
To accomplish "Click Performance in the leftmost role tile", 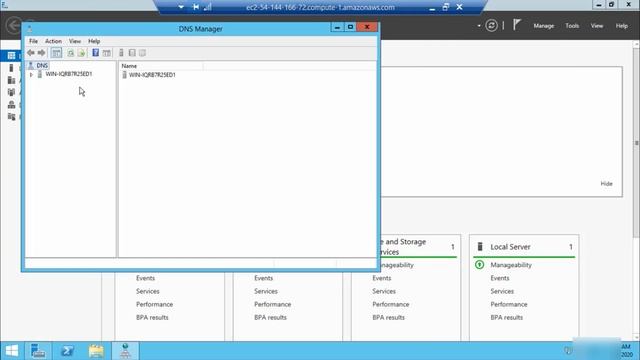I will click(x=154, y=304).
